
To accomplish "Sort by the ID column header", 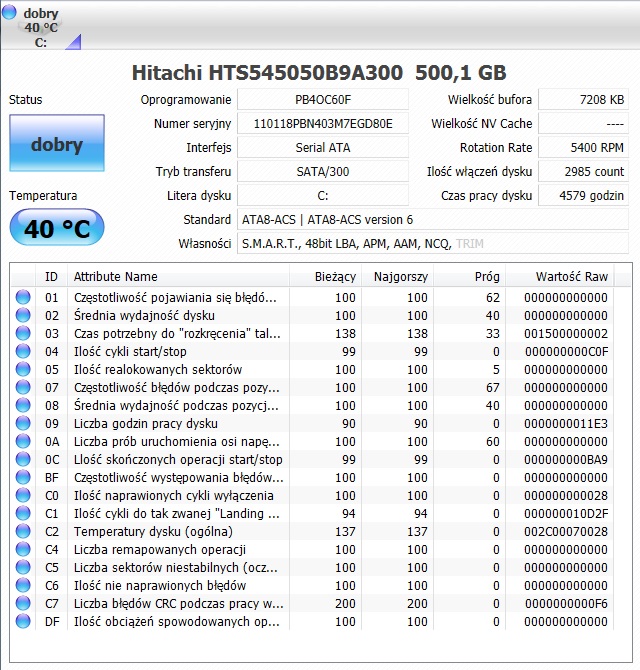I will (51, 276).
